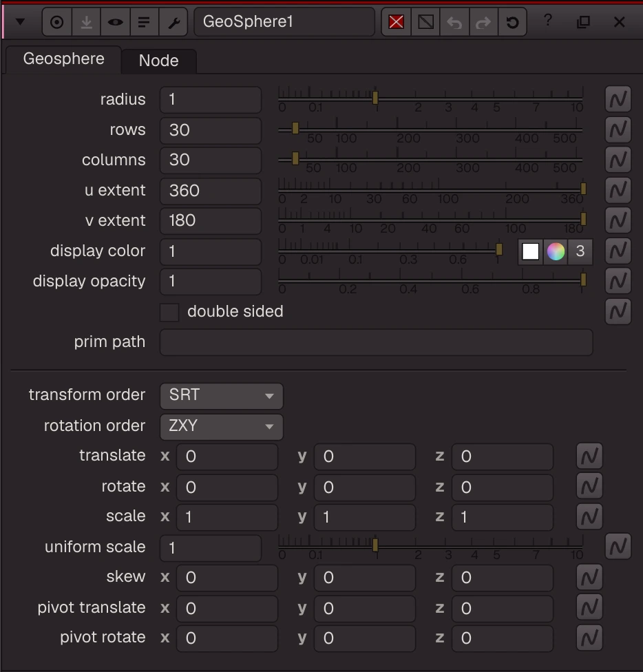Click the 3 channels toggle button

point(580,251)
